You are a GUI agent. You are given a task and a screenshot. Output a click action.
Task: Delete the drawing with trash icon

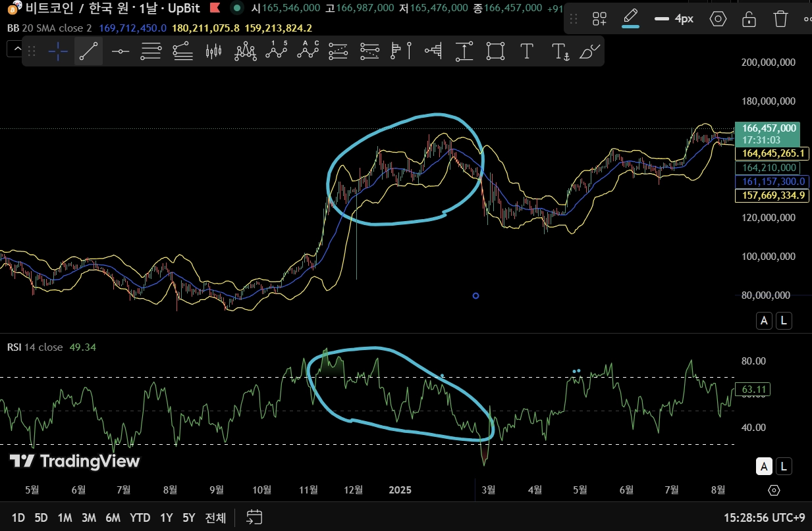click(780, 18)
